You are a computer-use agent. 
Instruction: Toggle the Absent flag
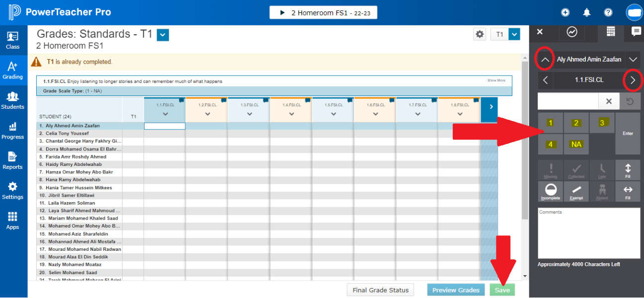(x=602, y=191)
